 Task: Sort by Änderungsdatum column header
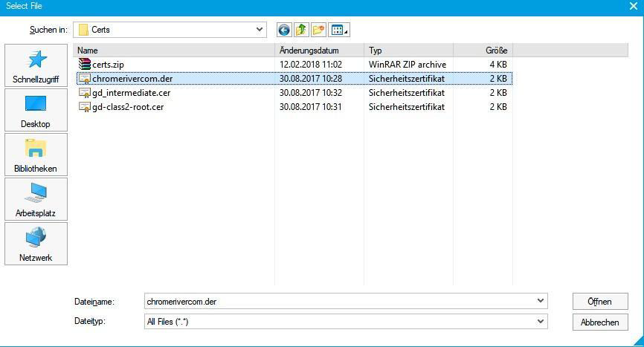point(320,51)
